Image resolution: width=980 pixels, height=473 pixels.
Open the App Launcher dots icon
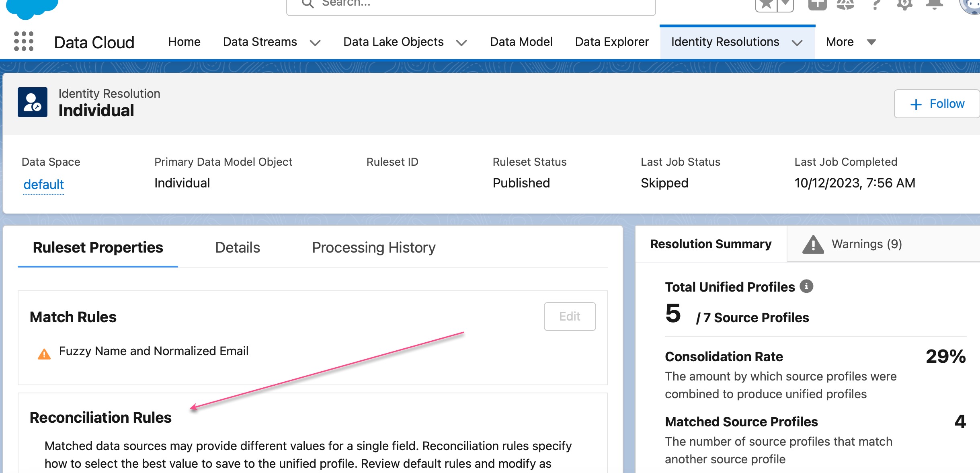(23, 41)
